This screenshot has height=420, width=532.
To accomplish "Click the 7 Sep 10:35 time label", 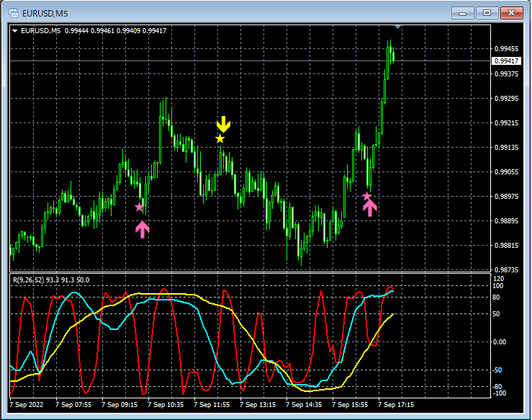I will pos(166,405).
